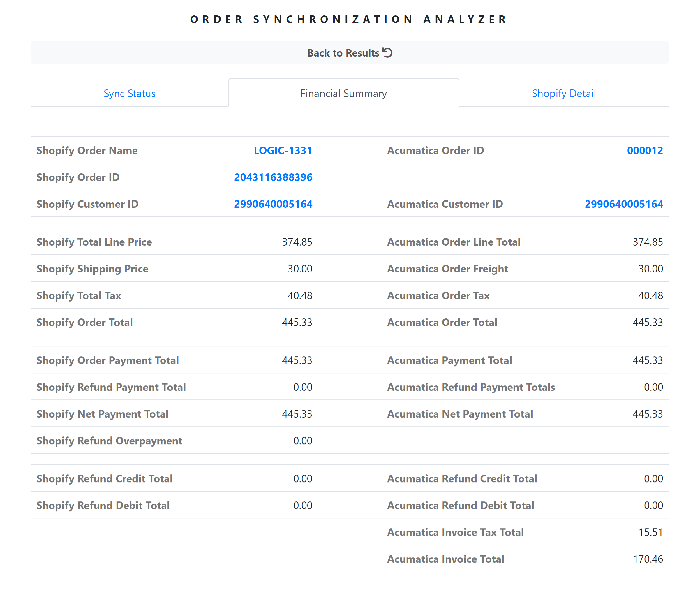Click the Acumatica Refund Credit Total label
The width and height of the screenshot is (700, 604).
[462, 479]
